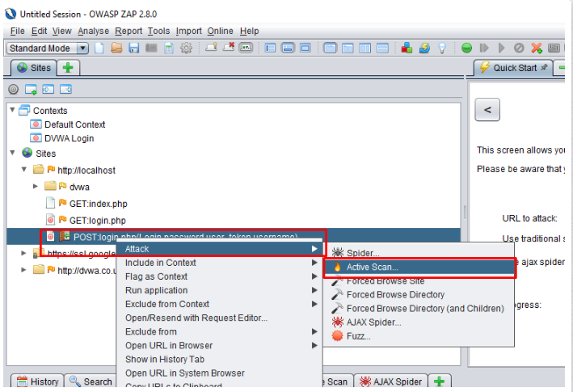The width and height of the screenshot is (573, 392).
Task: Open Options with the gear icon
Action: (186, 48)
